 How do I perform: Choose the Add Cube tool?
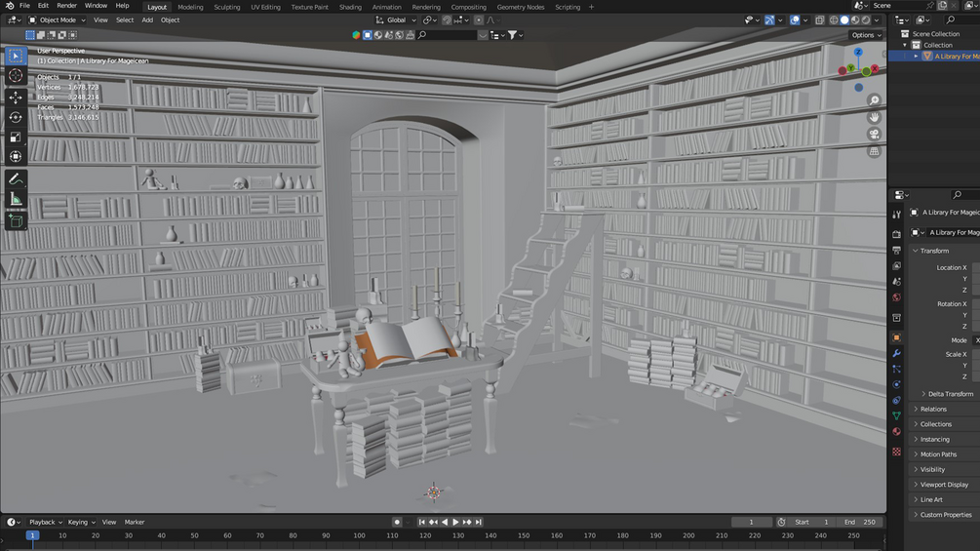(16, 220)
